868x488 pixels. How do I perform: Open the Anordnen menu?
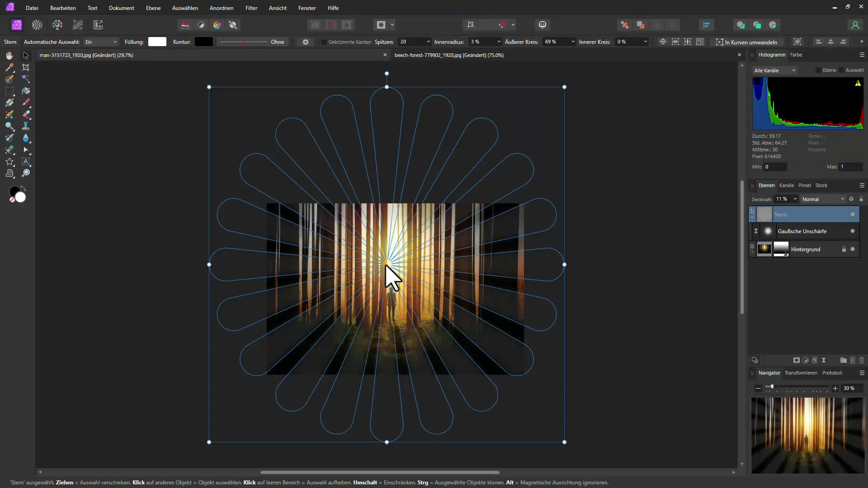[222, 8]
